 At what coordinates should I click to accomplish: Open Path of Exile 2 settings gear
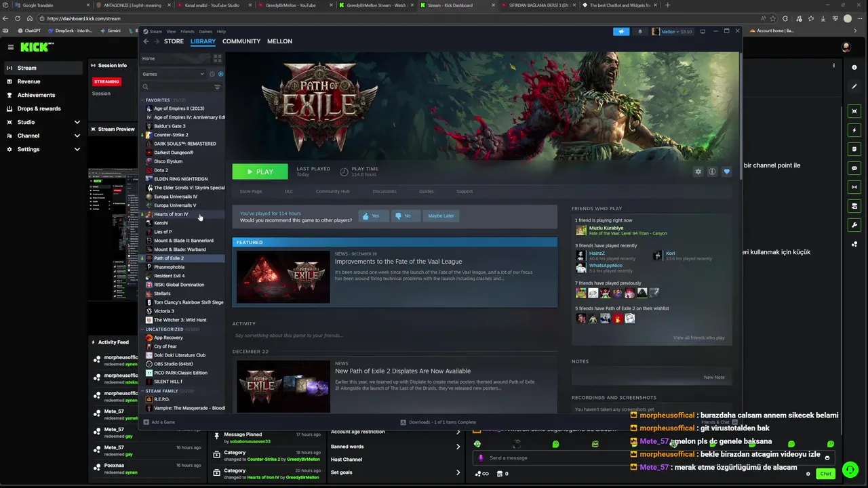tap(698, 171)
